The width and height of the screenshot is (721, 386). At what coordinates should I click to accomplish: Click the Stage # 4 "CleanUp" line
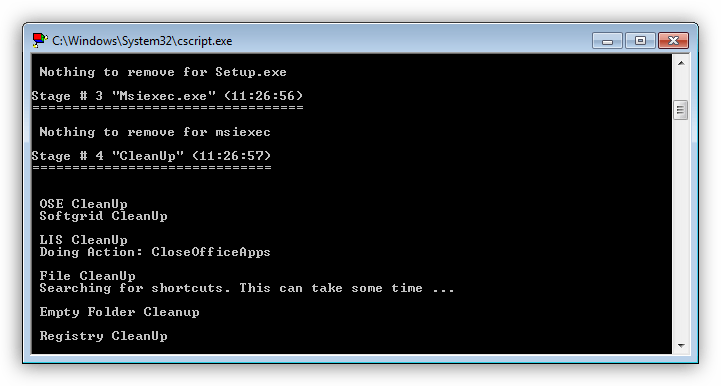click(x=151, y=156)
